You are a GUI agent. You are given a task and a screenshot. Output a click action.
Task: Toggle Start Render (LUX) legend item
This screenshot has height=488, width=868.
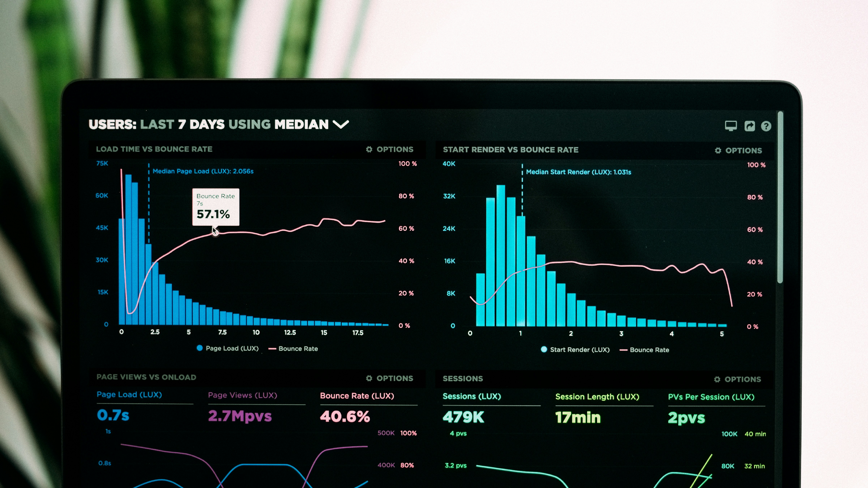point(575,350)
